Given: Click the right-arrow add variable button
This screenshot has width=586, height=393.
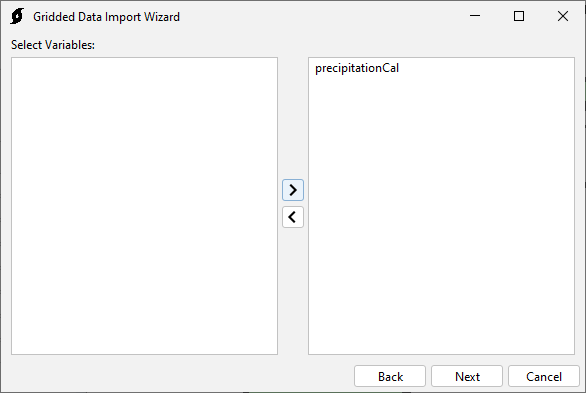Looking at the screenshot, I should tap(293, 190).
